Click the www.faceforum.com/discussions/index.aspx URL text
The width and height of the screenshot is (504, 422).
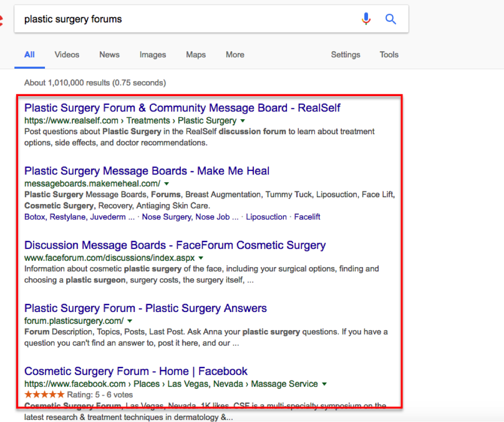click(x=110, y=258)
